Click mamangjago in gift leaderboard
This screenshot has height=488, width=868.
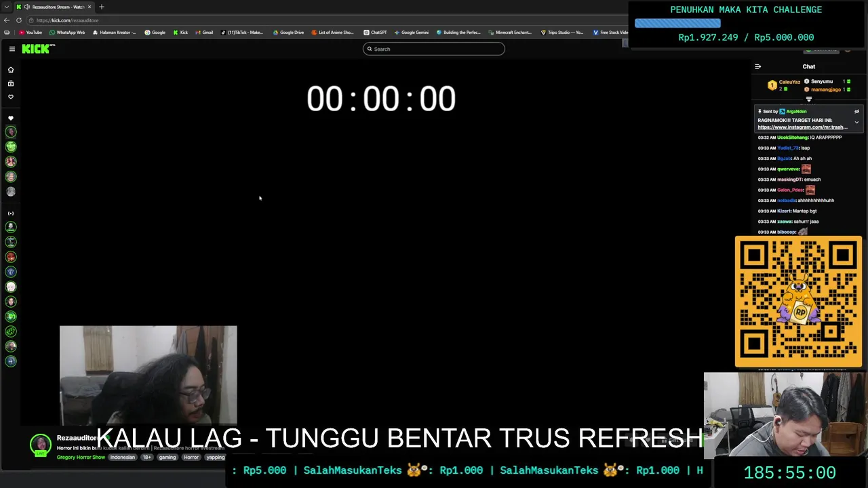(826, 89)
